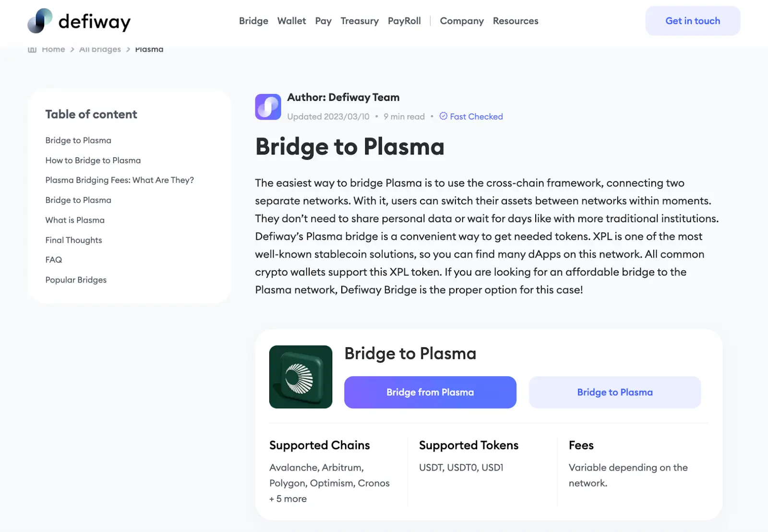Open the Resources dropdown menu
This screenshot has width=768, height=532.
(515, 21)
